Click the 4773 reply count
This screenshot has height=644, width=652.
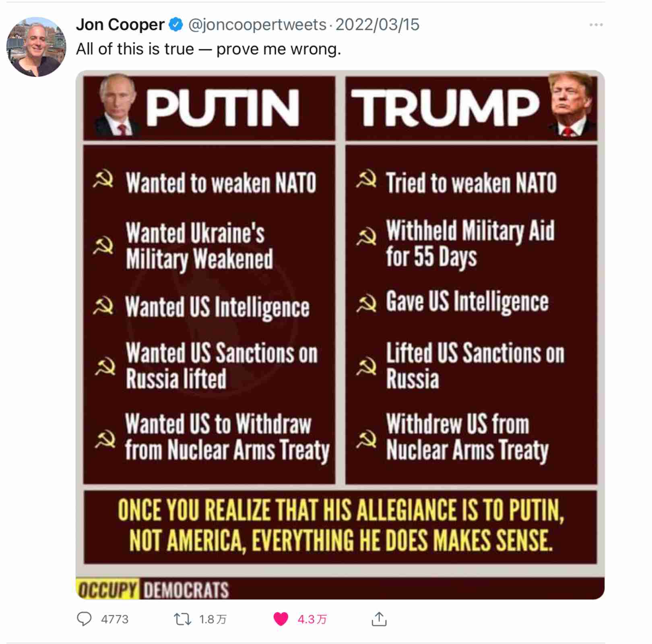115,619
